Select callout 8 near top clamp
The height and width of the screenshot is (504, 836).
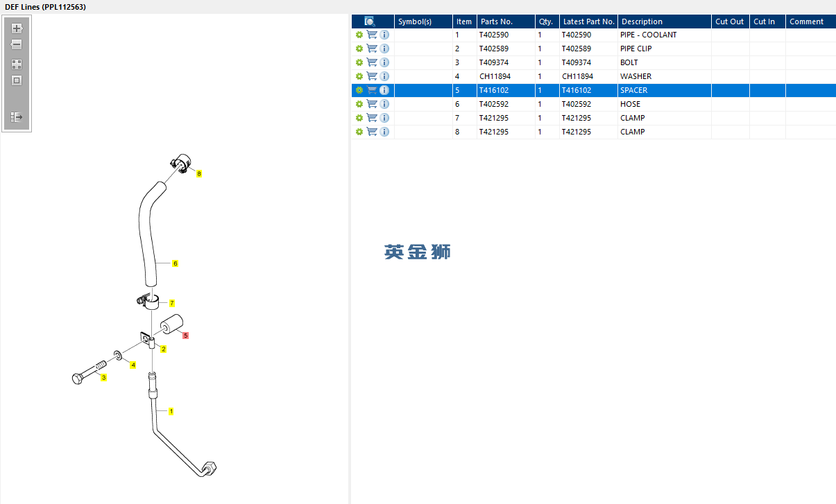[x=199, y=173]
